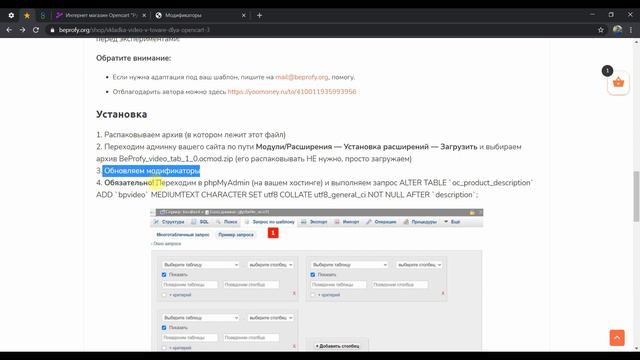Click Псевдоним столбца field in first column block
The image size is (640, 360).
coord(251,284)
